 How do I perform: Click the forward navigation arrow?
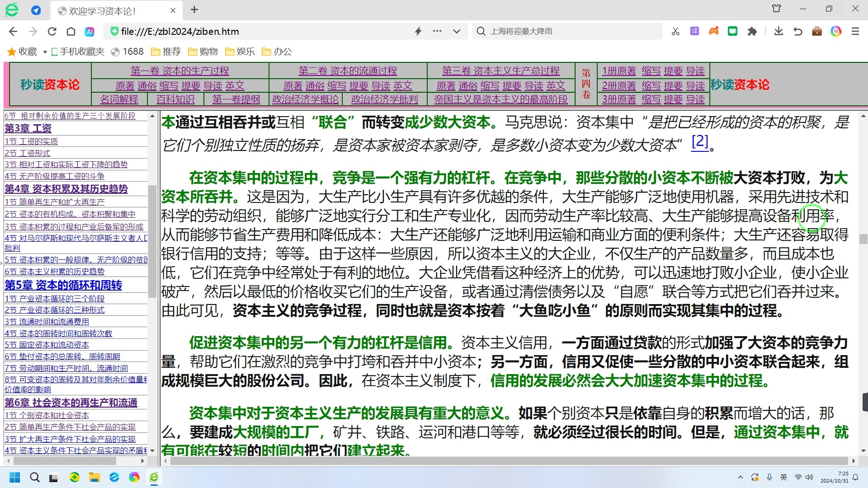click(x=33, y=31)
